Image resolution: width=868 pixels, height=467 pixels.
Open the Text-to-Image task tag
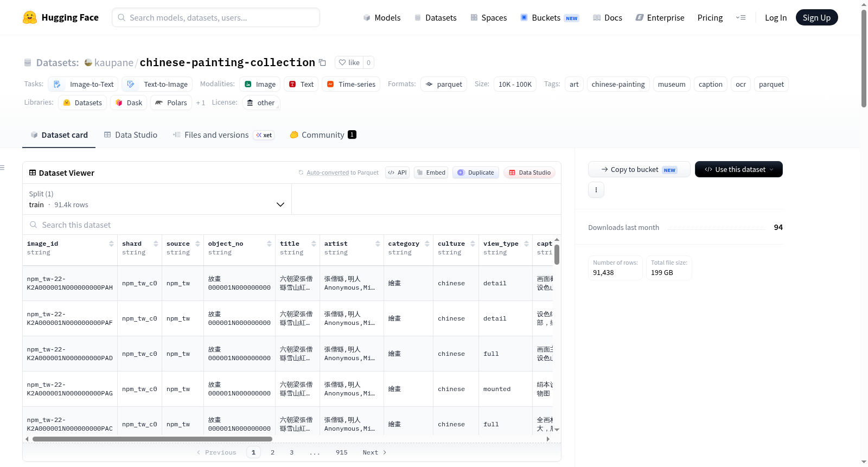pyautogui.click(x=157, y=84)
